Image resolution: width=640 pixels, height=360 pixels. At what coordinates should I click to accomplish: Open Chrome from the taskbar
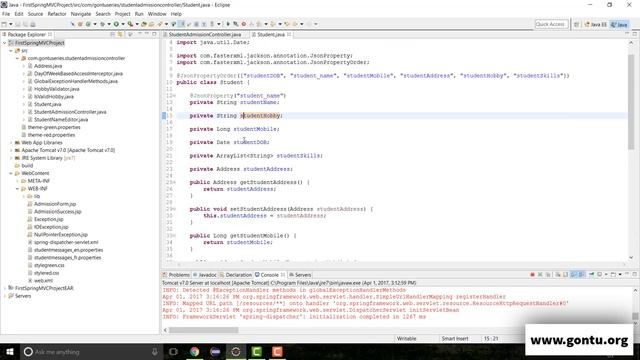coord(194,351)
